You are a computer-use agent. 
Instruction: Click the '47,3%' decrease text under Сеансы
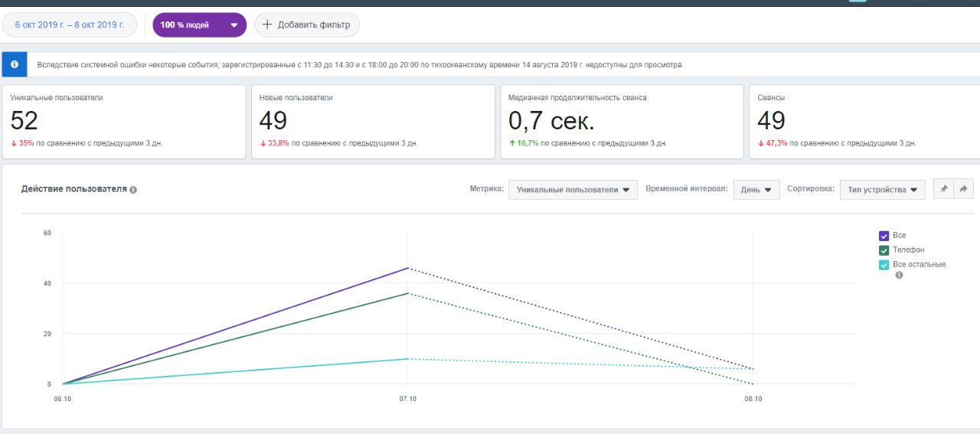point(776,143)
